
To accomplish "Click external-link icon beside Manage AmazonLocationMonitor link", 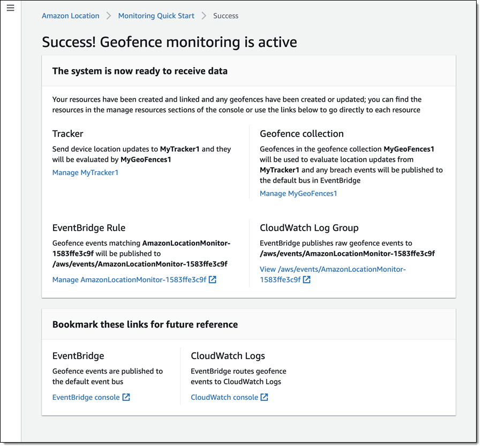I will [x=213, y=279].
